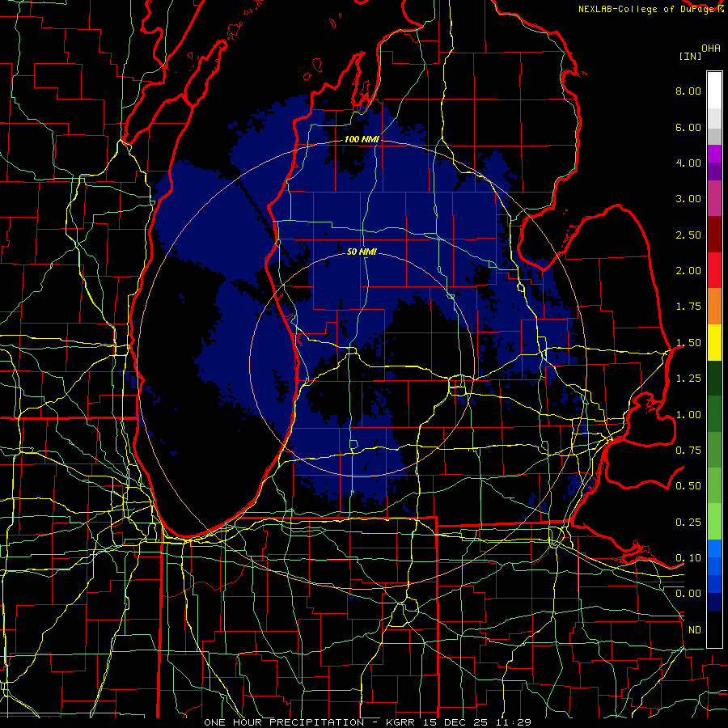Select the dark red legend color band
The image size is (728, 728).
pos(714,235)
